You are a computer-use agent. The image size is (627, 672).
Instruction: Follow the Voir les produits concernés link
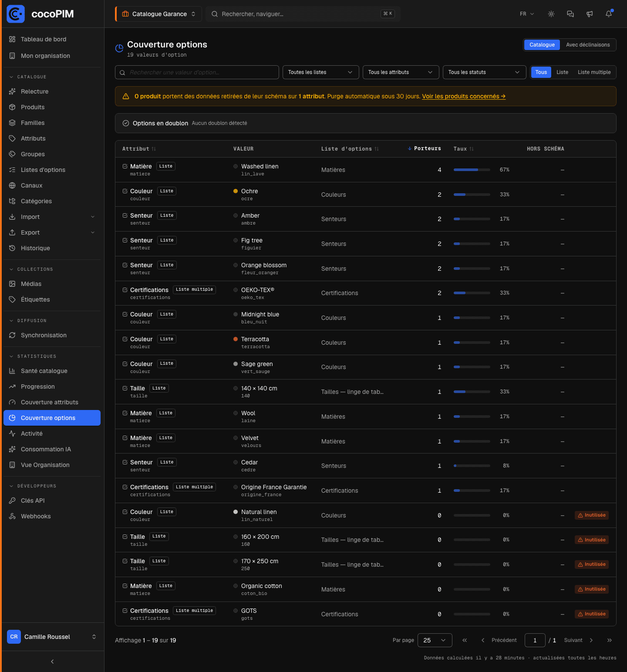coord(464,96)
